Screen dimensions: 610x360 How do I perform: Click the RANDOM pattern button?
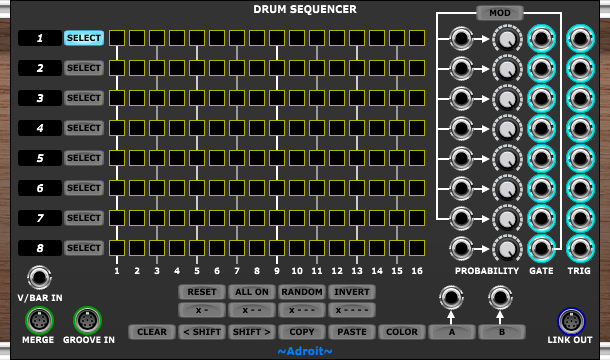(x=302, y=292)
